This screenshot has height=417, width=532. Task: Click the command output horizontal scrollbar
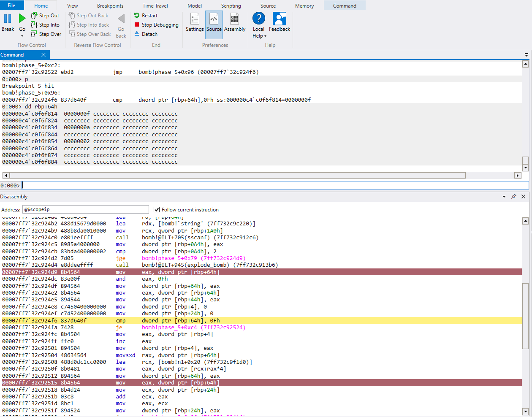click(237, 176)
